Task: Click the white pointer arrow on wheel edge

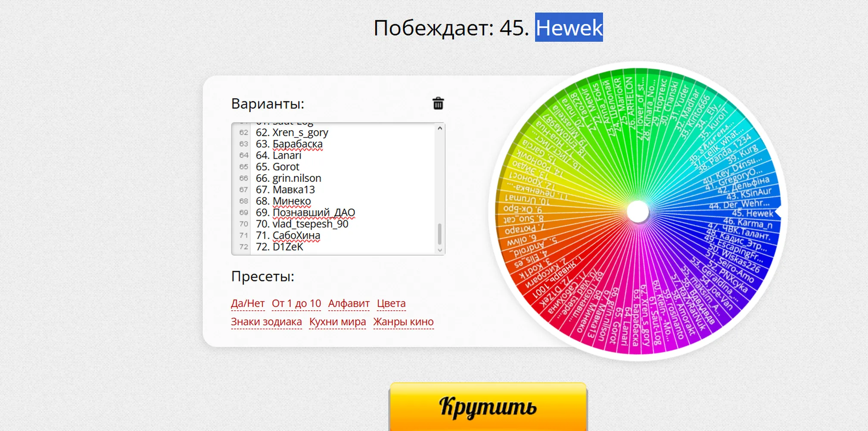Action: (x=778, y=212)
